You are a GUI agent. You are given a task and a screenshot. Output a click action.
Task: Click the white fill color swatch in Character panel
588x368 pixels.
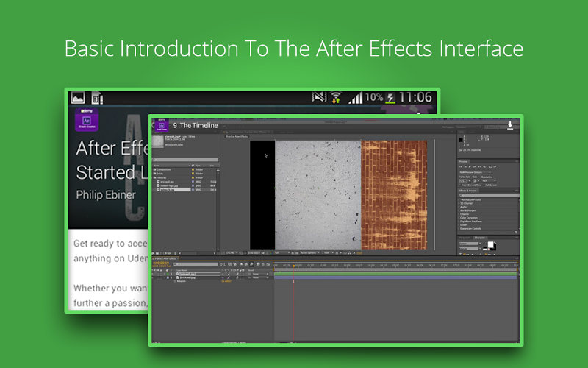(x=490, y=244)
